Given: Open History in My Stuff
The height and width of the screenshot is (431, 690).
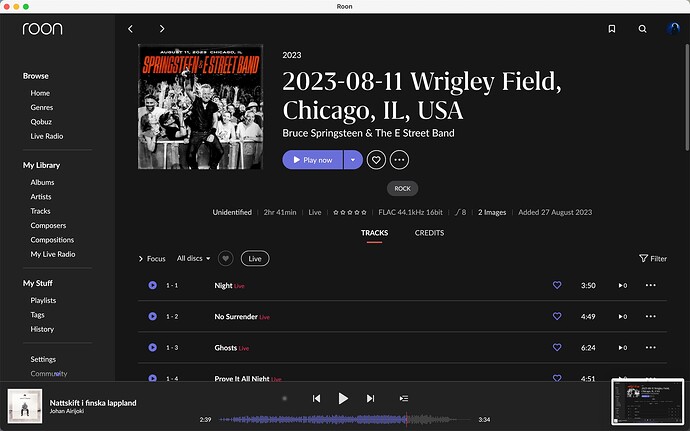Looking at the screenshot, I should pyautogui.click(x=42, y=329).
